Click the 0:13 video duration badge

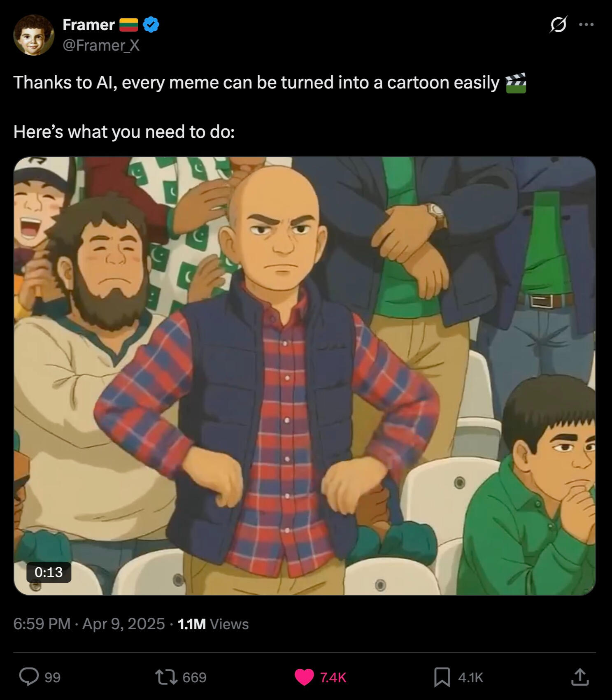click(x=49, y=572)
